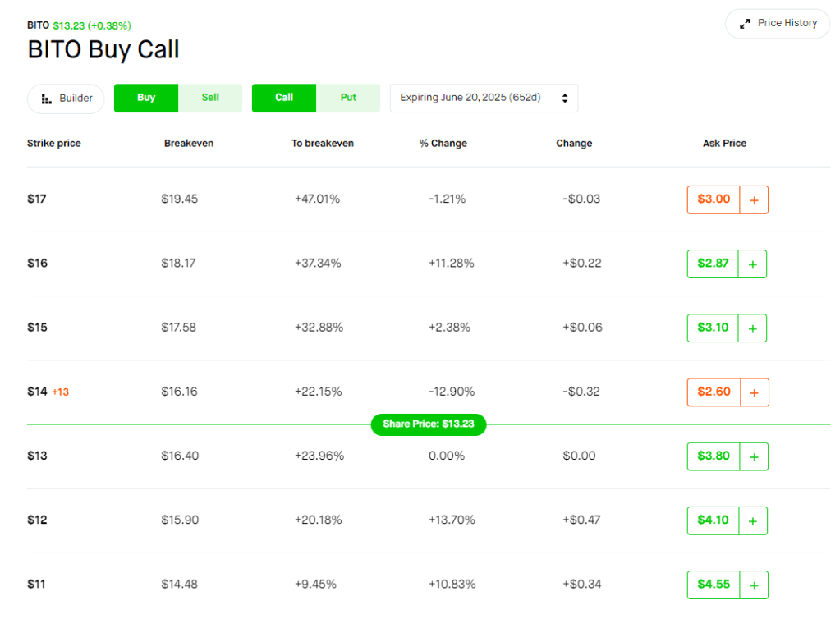The height and width of the screenshot is (619, 840).
Task: Click the Builder bar chart icon
Action: [x=47, y=99]
